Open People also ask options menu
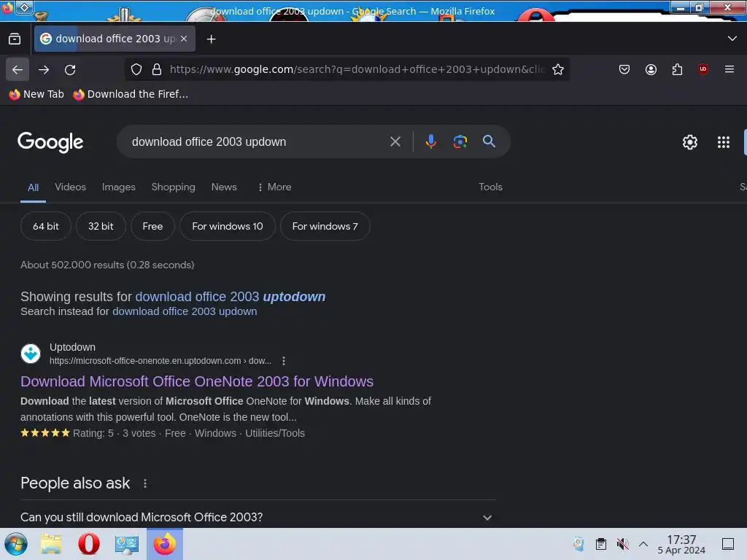The image size is (747, 560). (x=145, y=484)
